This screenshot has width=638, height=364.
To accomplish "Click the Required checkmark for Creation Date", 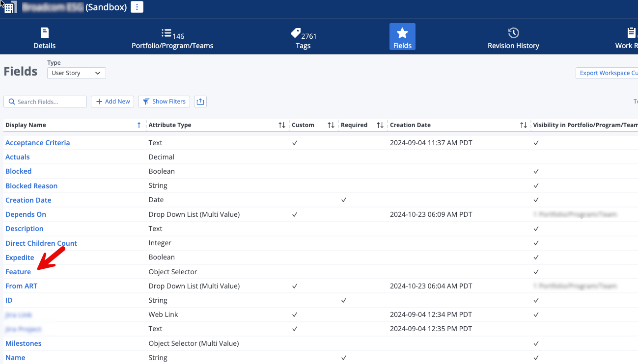I will pos(344,200).
